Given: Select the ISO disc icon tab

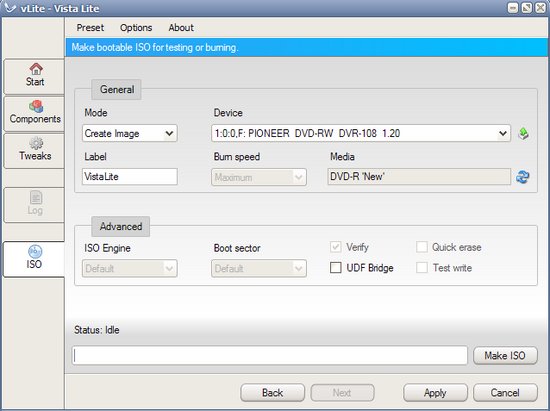Looking at the screenshot, I should pyautogui.click(x=35, y=251).
